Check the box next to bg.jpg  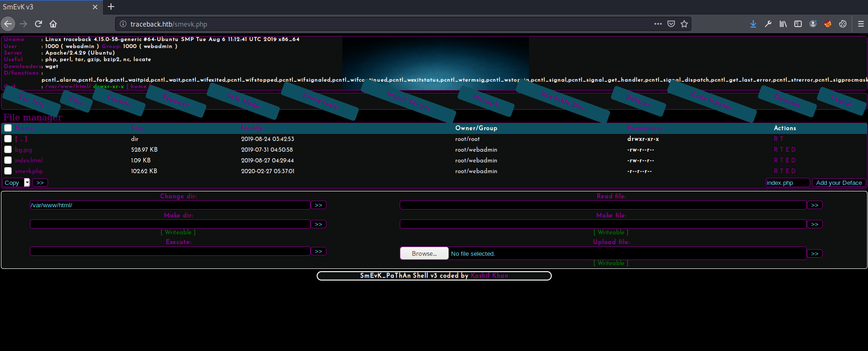click(8, 149)
